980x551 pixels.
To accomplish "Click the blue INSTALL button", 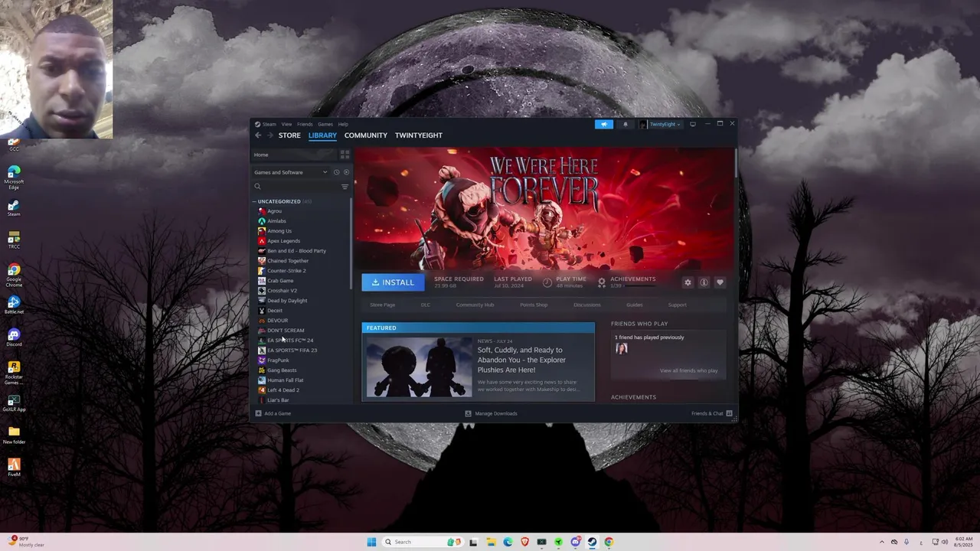I will (x=393, y=282).
